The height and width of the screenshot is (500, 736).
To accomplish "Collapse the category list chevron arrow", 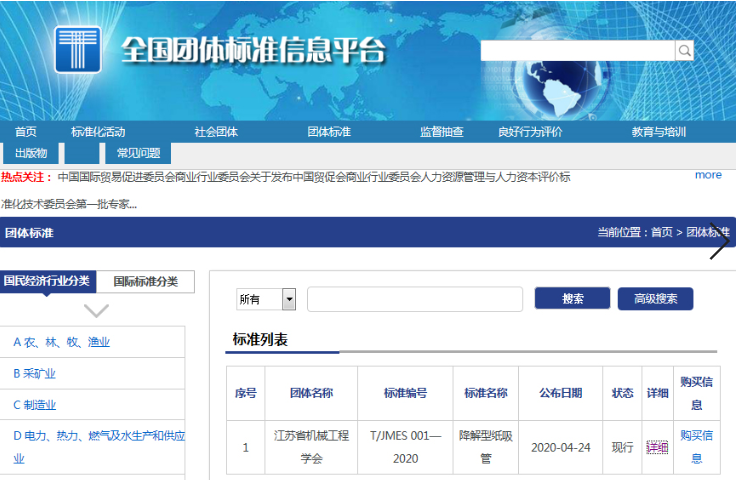I will point(96,310).
